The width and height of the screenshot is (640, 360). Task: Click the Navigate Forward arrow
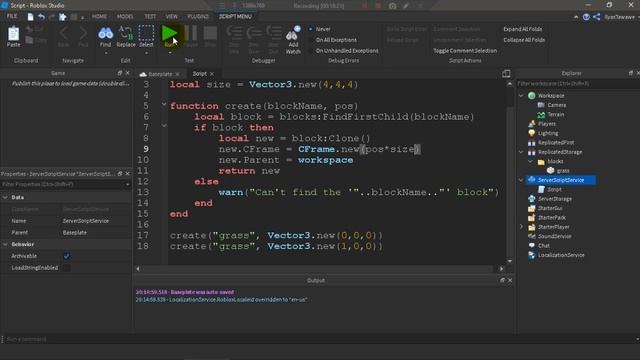pos(83,33)
